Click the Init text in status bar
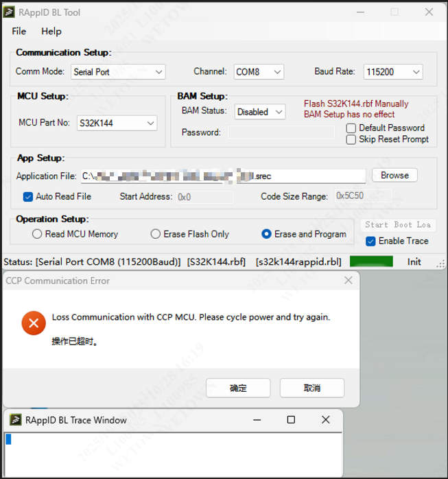The height and width of the screenshot is (479, 448). (x=414, y=261)
